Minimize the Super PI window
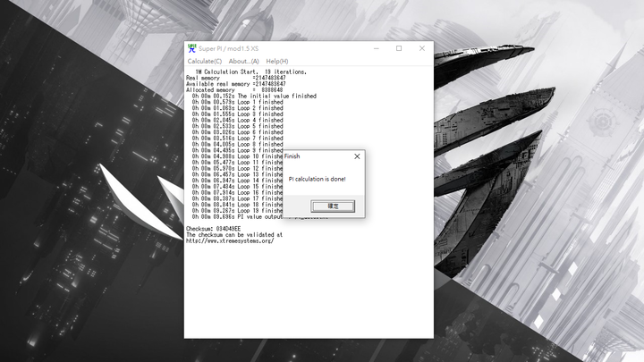This screenshot has width=644, height=362. tap(377, 48)
